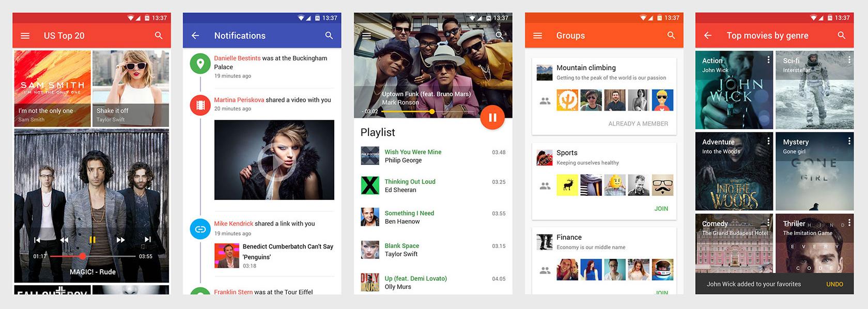Fast forward the MAGIC! Rude track
The width and height of the screenshot is (868, 309).
pyautogui.click(x=120, y=240)
